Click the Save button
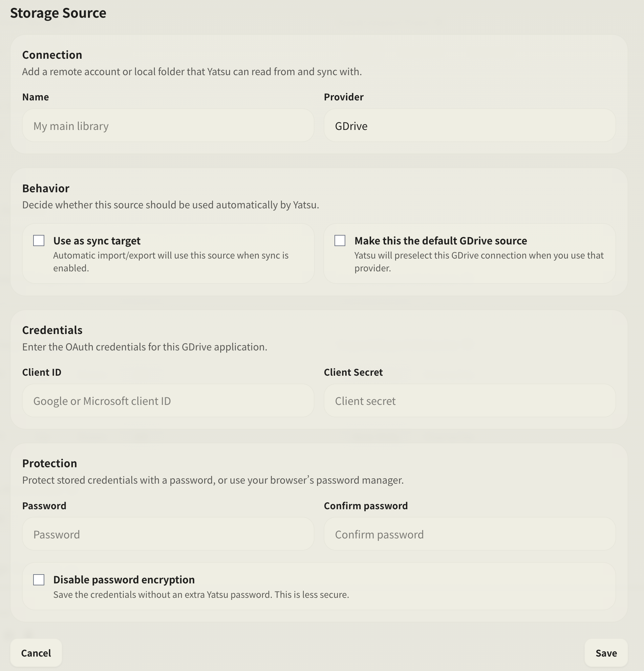644x671 pixels. [x=606, y=653]
